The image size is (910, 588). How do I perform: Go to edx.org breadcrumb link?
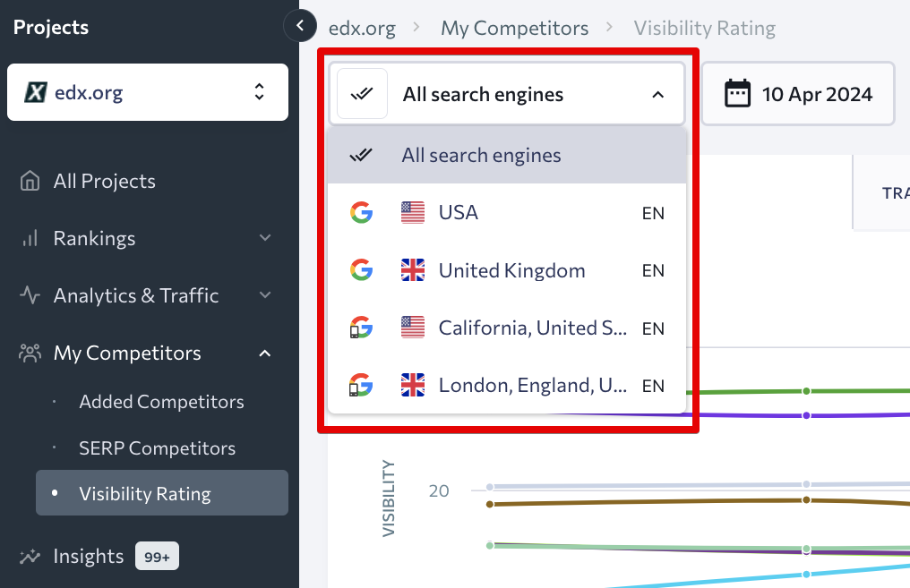click(x=362, y=28)
